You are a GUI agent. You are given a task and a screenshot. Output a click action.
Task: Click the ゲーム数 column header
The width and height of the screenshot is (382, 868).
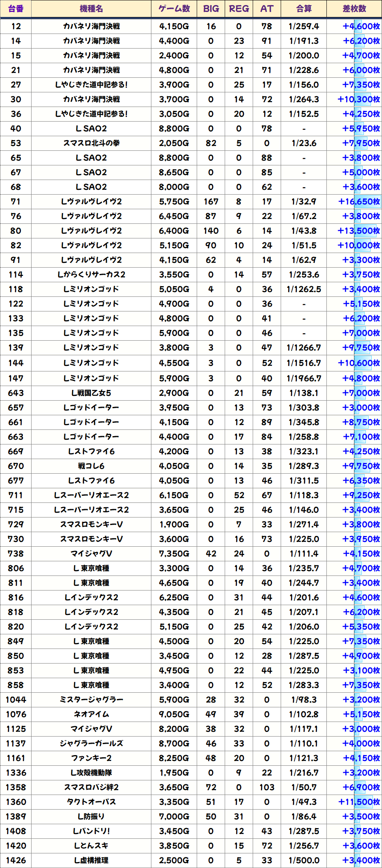[174, 9]
